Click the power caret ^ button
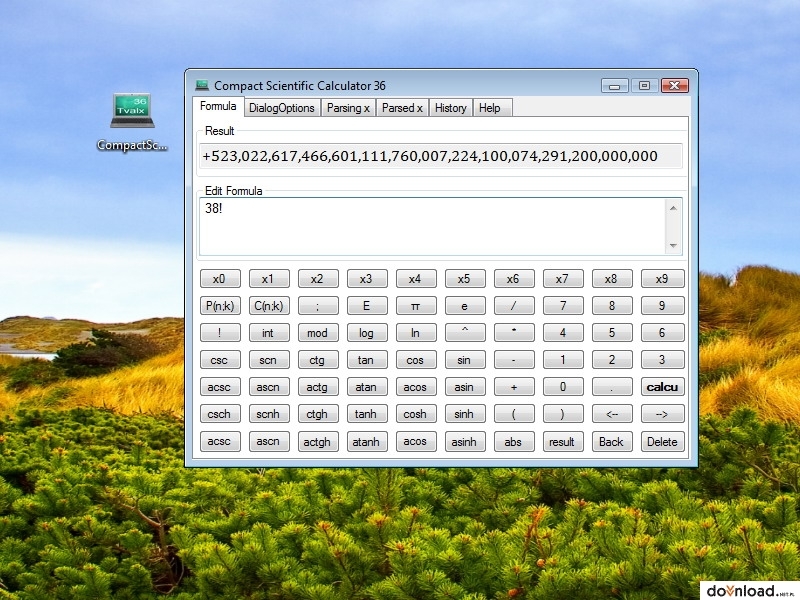Screen dimensions: 800x600 (465, 333)
